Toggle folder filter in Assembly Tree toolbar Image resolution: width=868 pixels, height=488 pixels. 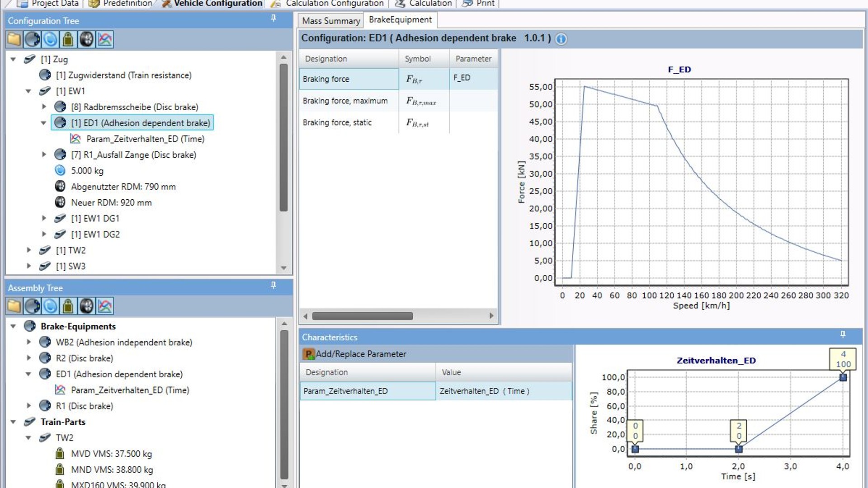14,306
